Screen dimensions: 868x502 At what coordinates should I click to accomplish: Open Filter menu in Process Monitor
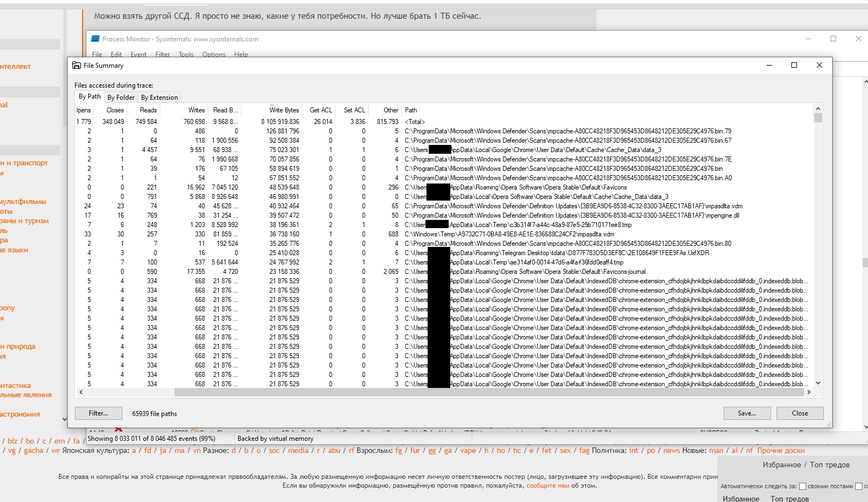pyautogui.click(x=163, y=55)
